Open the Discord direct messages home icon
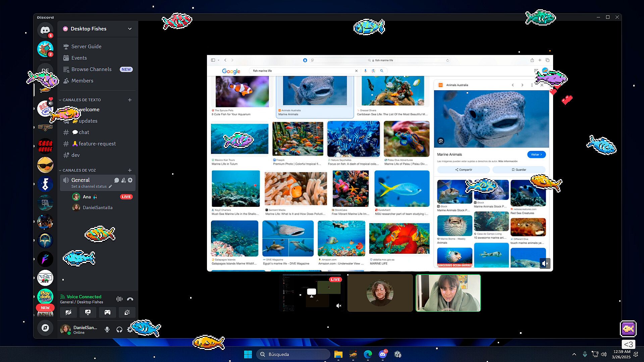The height and width of the screenshot is (362, 644). coord(45,30)
